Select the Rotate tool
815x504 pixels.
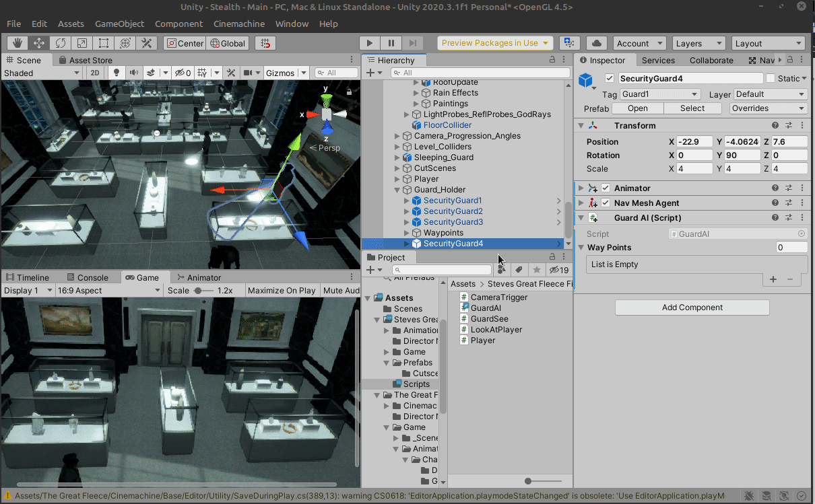(61, 43)
